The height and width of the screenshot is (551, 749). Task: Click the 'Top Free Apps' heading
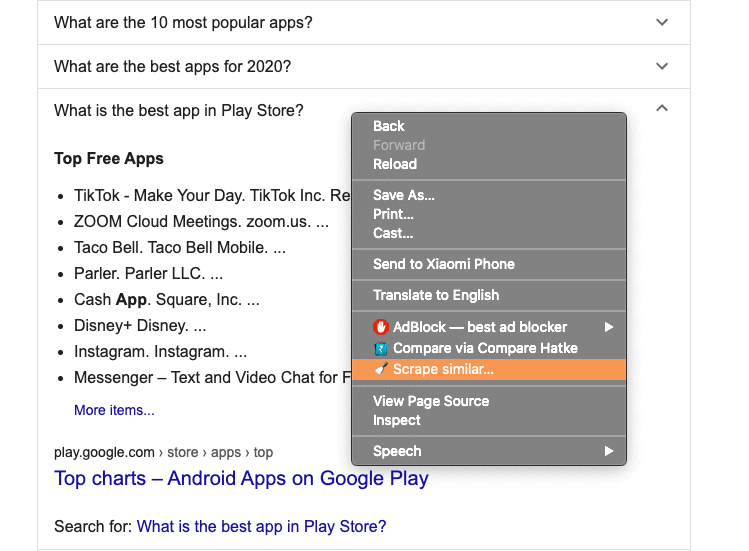click(109, 159)
